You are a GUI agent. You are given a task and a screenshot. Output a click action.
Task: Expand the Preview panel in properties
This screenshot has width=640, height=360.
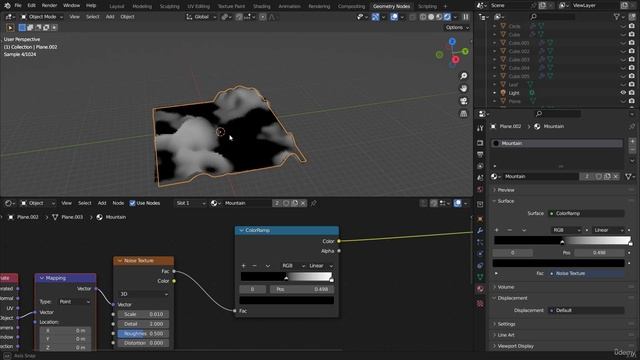pos(506,190)
